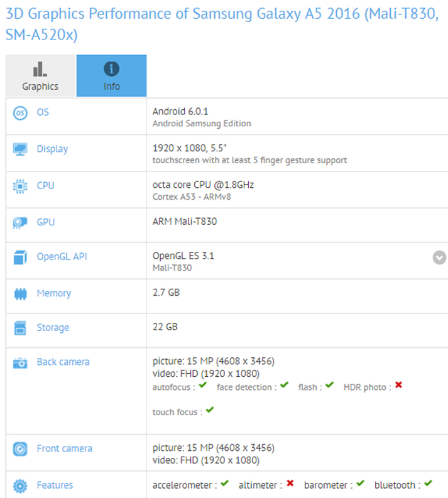Click the autofocus green checkmark
448x498 pixels.
click(203, 386)
